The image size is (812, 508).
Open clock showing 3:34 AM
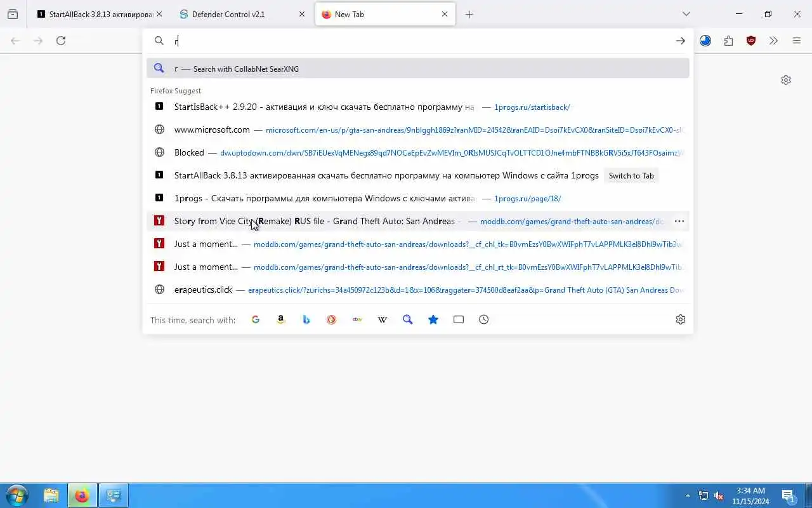coord(750,495)
